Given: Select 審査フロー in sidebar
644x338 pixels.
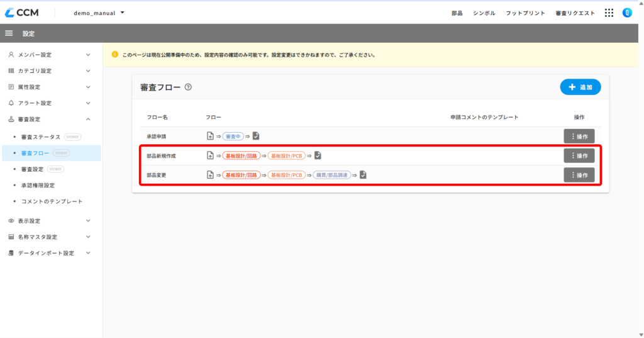Looking at the screenshot, I should 51,153.
